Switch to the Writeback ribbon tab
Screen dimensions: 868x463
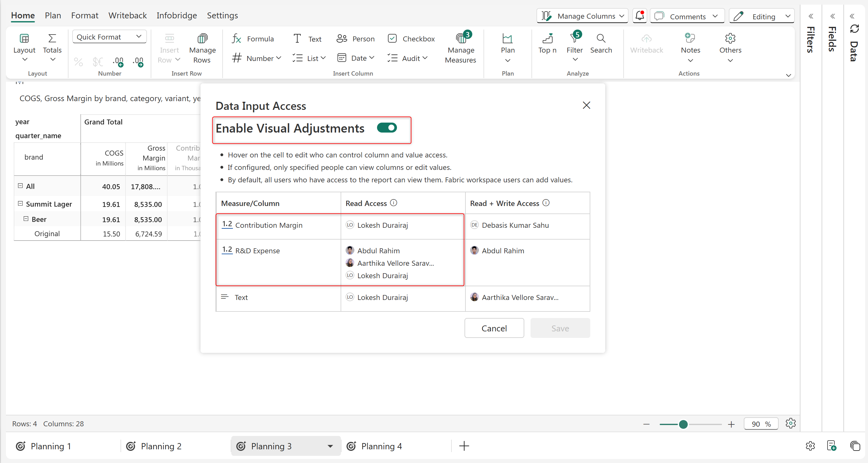coord(127,16)
